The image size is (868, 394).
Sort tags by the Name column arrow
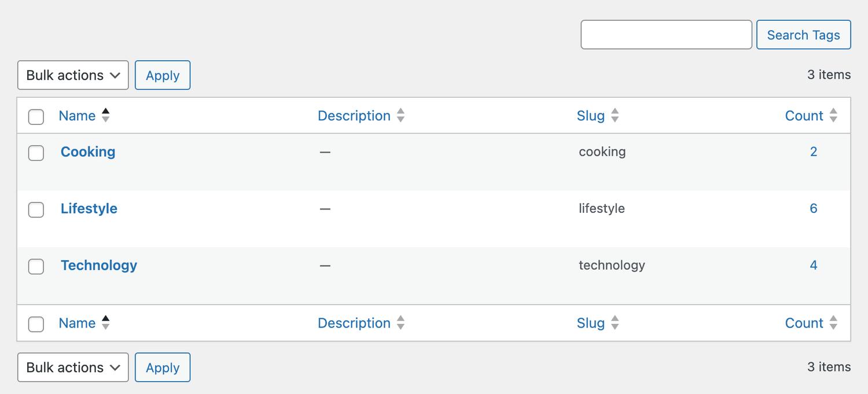point(105,116)
